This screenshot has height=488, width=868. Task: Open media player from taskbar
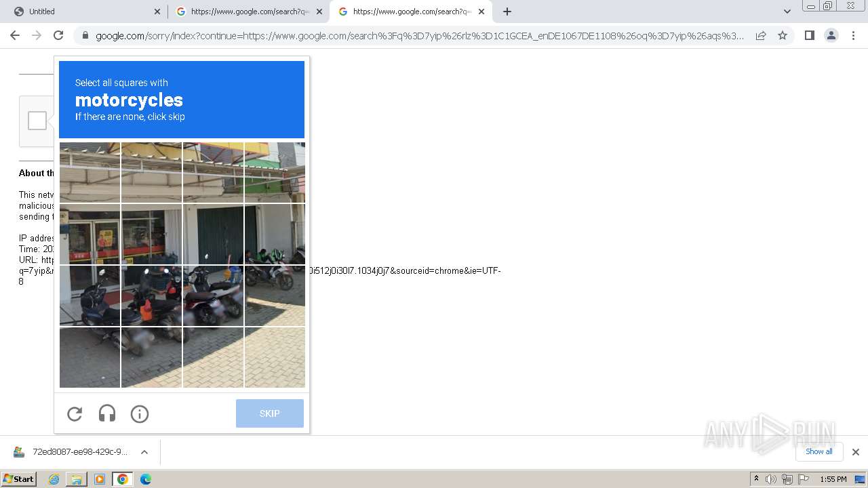100,479
